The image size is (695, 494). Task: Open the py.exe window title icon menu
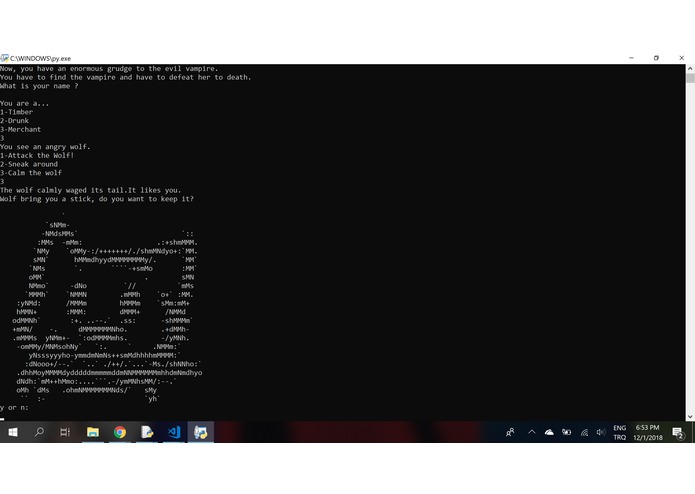coord(4,58)
